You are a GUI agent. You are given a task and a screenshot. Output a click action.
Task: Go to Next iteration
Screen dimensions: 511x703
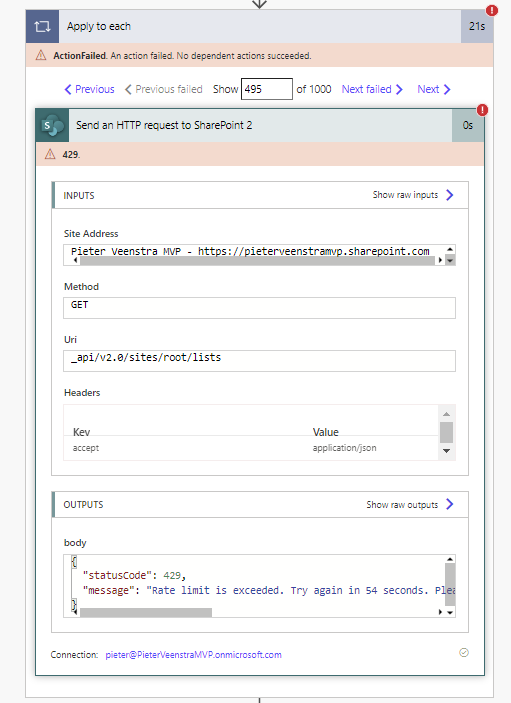pyautogui.click(x=433, y=89)
